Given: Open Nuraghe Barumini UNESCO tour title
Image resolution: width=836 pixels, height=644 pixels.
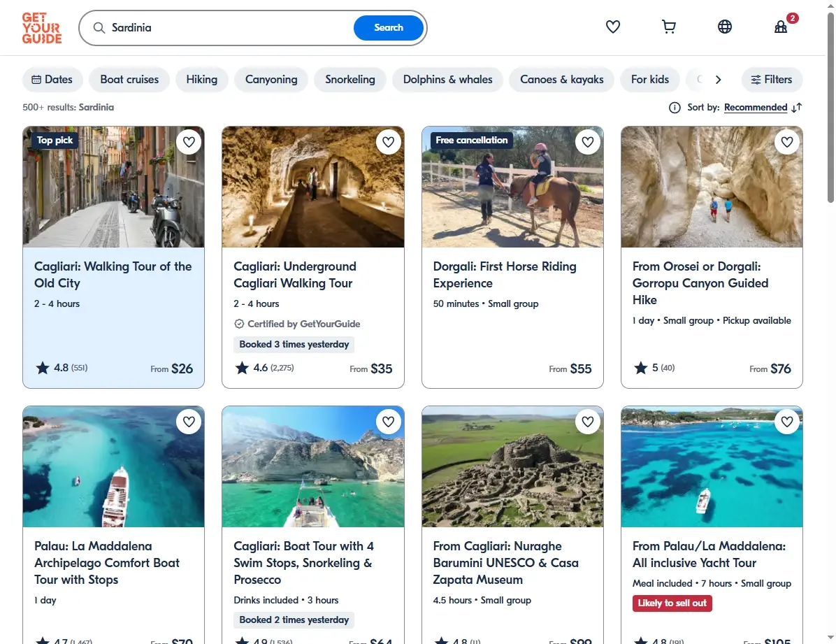Looking at the screenshot, I should point(505,563).
